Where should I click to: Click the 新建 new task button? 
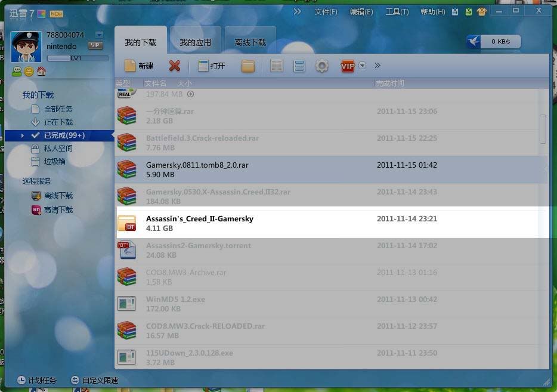[x=139, y=66]
